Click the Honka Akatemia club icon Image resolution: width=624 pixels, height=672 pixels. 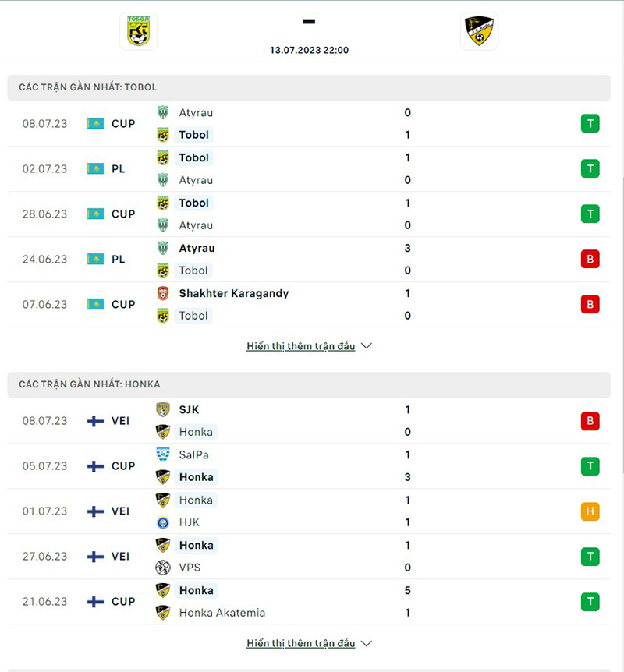[165, 613]
